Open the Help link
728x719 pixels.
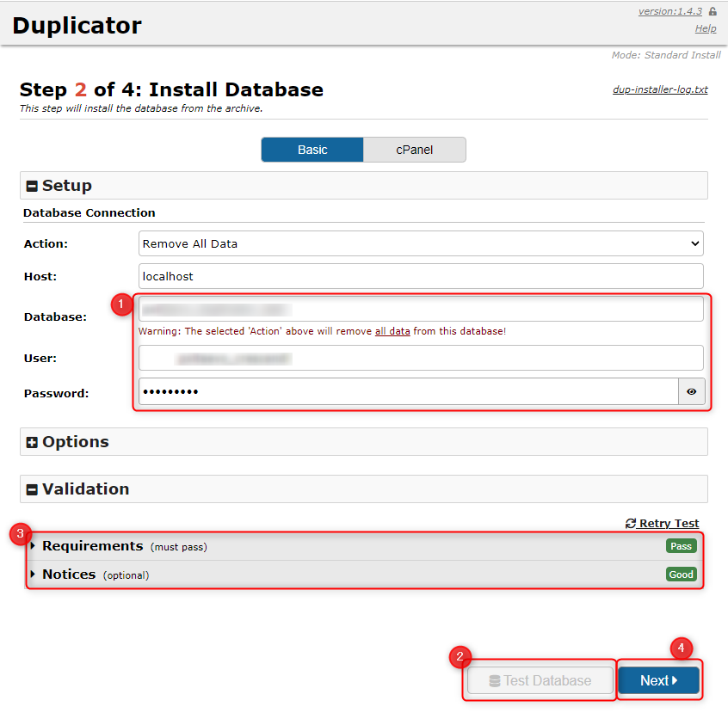coord(706,28)
